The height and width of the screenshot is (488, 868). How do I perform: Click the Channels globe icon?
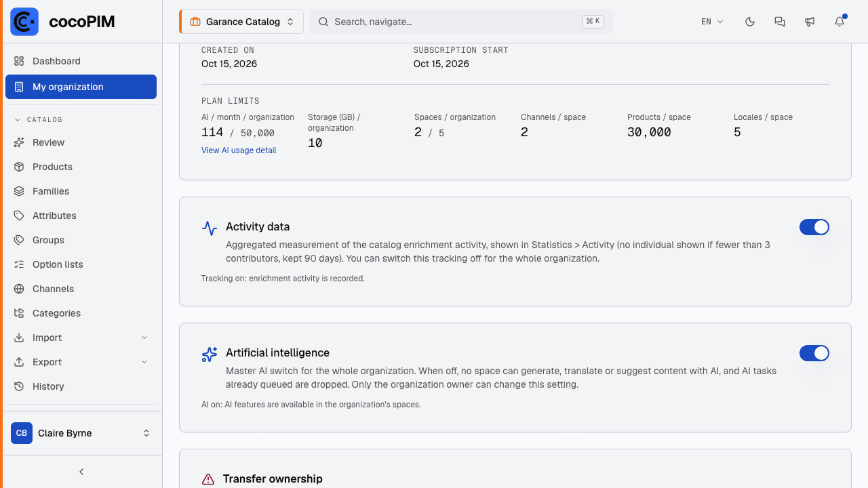[19, 289]
